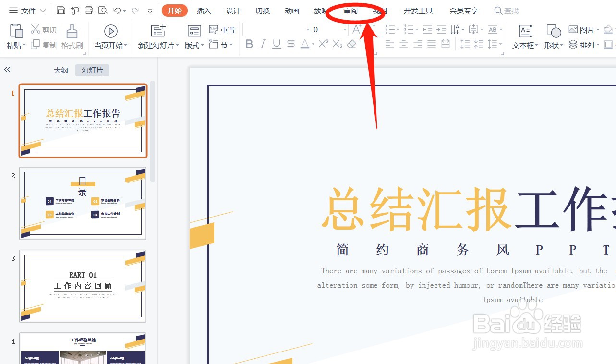Clear text formatting with eraser icon
The image size is (616, 364).
coord(351,44)
